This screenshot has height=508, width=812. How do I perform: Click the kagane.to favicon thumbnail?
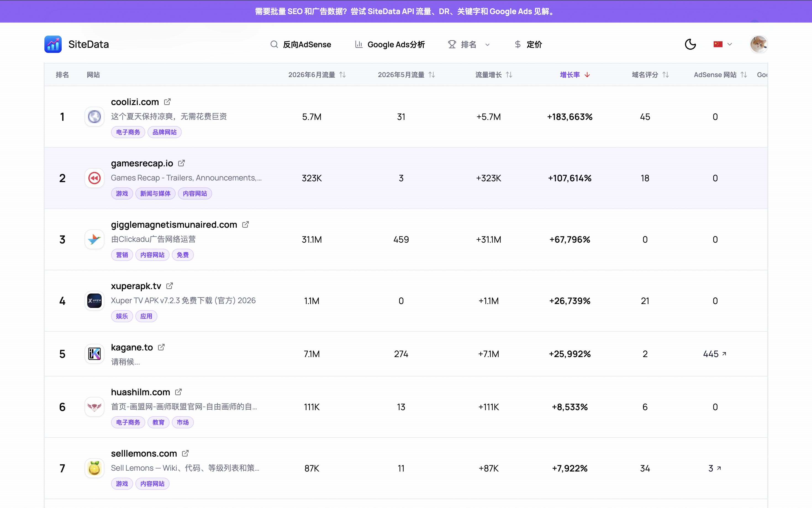tap(94, 354)
